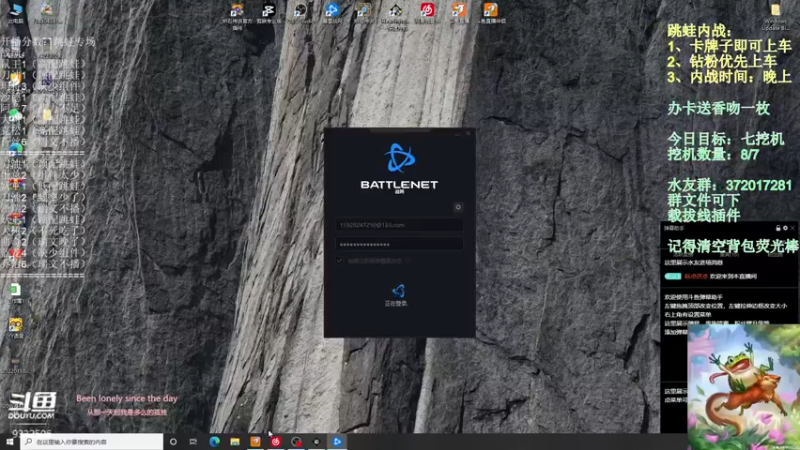The height and width of the screenshot is (450, 800).
Task: Open the orange Douyu app on taskbar
Action: pyautogui.click(x=255, y=442)
